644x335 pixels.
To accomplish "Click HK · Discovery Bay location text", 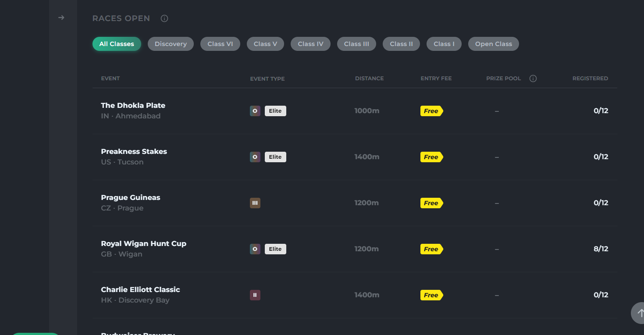I will click(x=135, y=300).
